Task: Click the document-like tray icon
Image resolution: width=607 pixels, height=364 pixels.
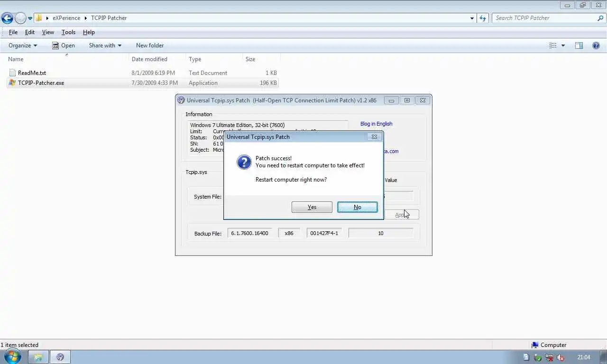Action: [x=526, y=357]
